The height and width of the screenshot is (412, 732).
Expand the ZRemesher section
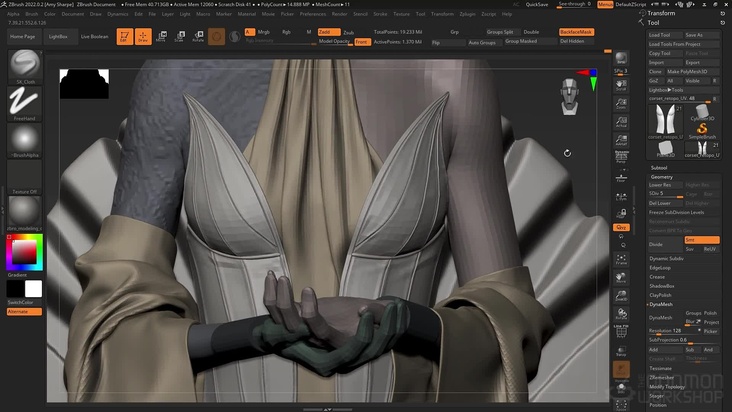point(662,377)
